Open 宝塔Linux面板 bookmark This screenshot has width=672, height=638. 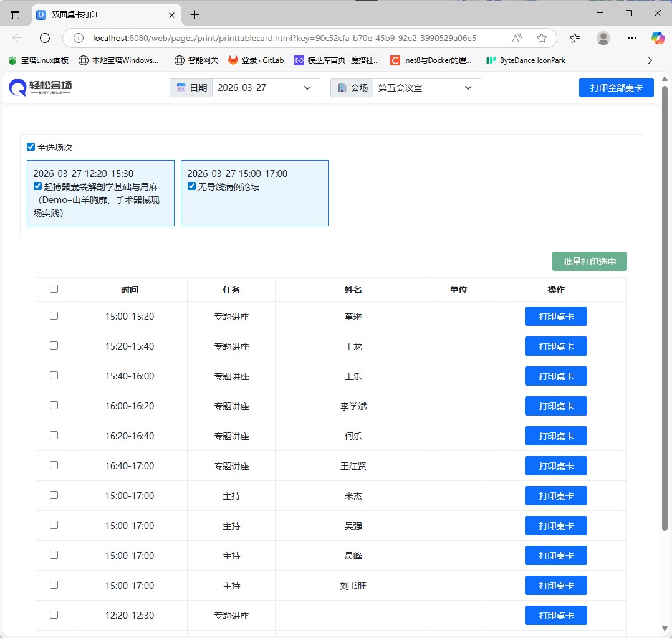pos(39,60)
